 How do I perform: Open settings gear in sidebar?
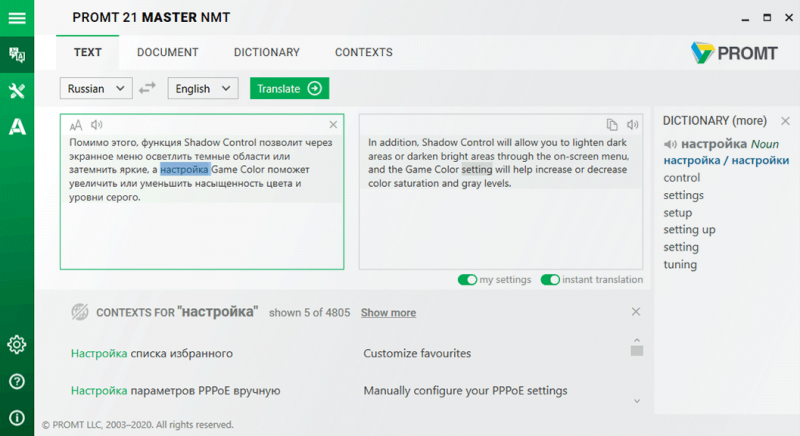[x=16, y=345]
